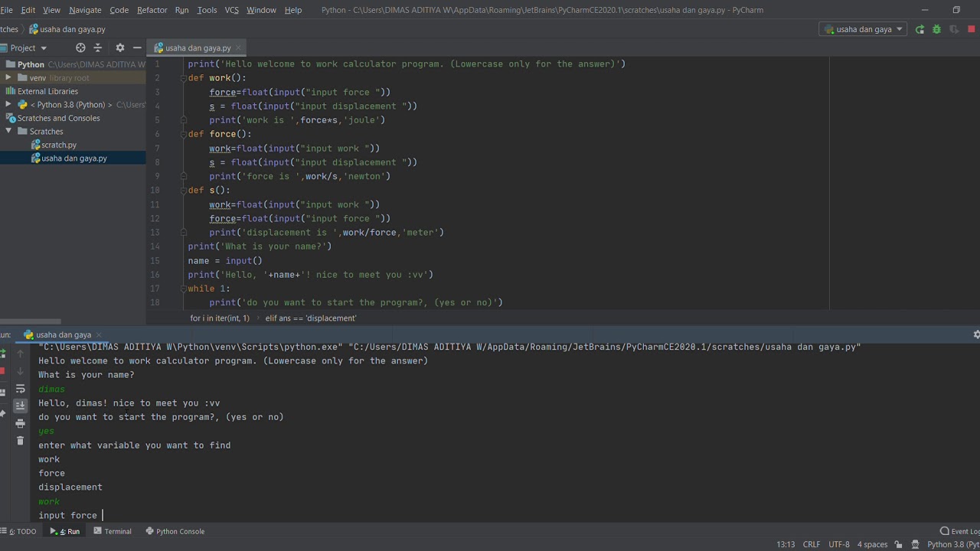This screenshot has height=551, width=980.
Task: Open the Python Console tool window
Action: point(175,531)
